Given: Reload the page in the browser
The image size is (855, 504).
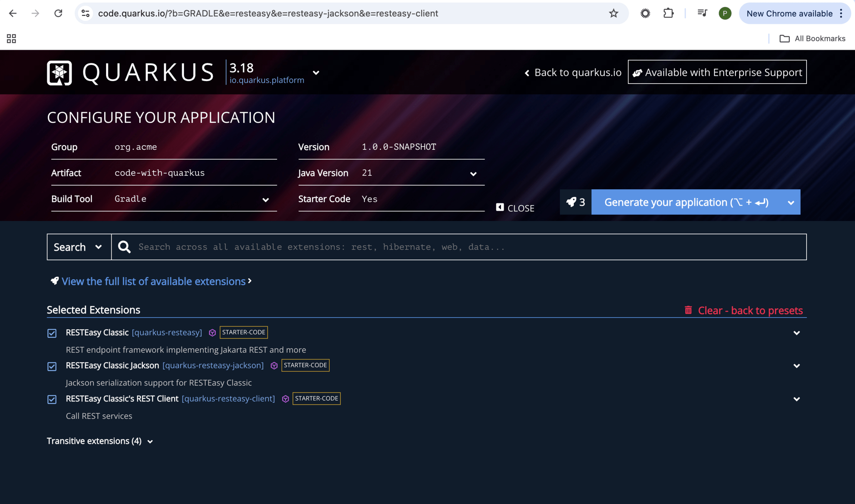Looking at the screenshot, I should 58,13.
